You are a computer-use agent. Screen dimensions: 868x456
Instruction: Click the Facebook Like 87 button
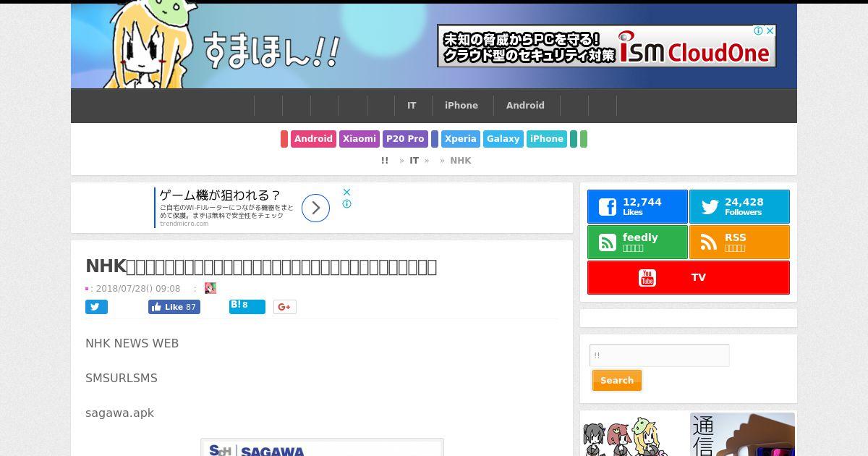[174, 307]
